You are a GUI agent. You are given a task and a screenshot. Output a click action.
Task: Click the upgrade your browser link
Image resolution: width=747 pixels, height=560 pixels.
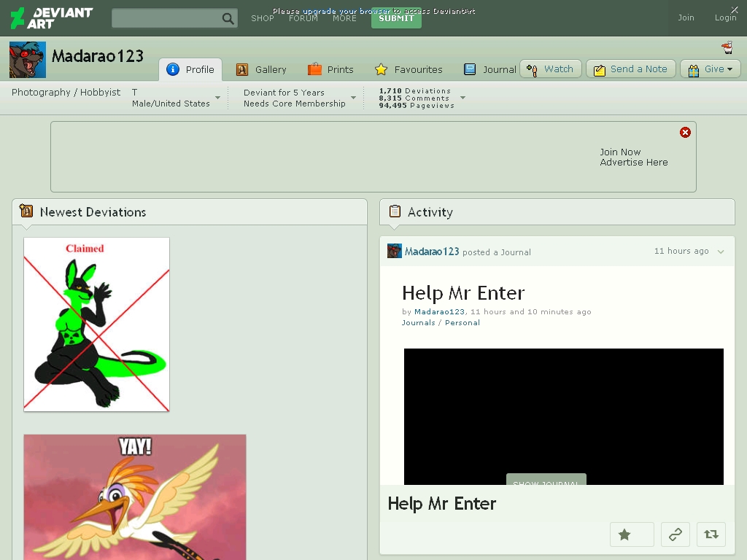(x=347, y=11)
